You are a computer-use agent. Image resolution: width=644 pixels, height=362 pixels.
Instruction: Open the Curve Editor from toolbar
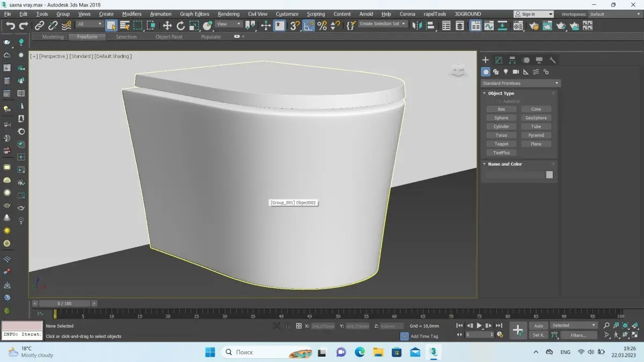pyautogui.click(x=489, y=25)
